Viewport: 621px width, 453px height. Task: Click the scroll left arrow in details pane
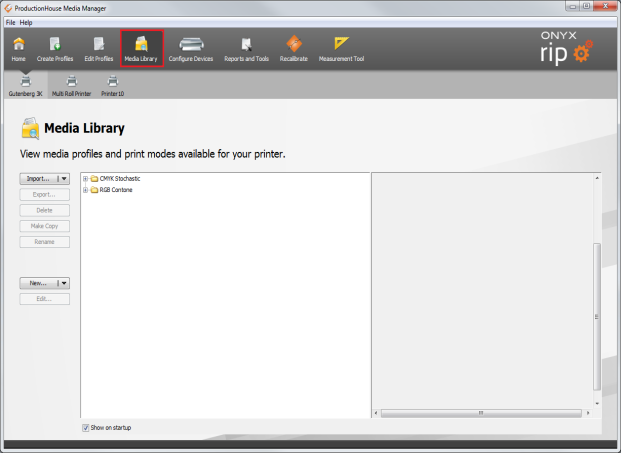pyautogui.click(x=376, y=413)
